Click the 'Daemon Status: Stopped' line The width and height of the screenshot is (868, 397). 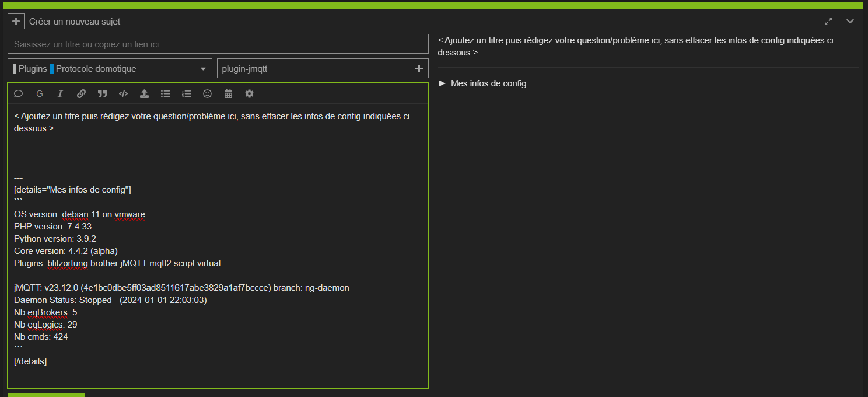(110, 300)
